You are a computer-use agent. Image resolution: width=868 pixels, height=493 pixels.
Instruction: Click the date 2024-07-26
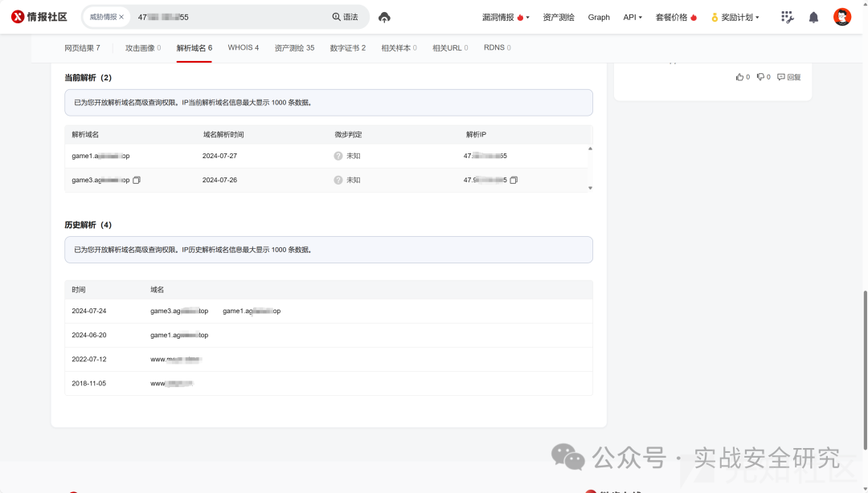pos(219,180)
